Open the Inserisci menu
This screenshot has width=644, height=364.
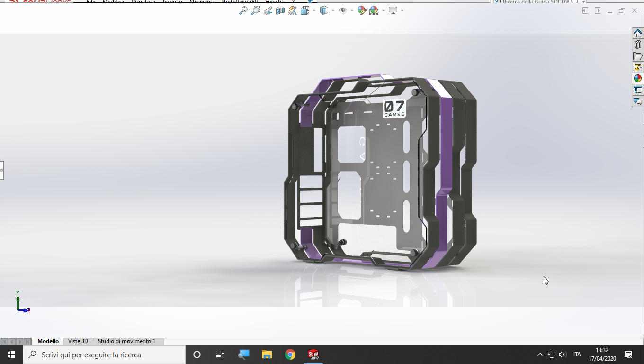pos(172,2)
